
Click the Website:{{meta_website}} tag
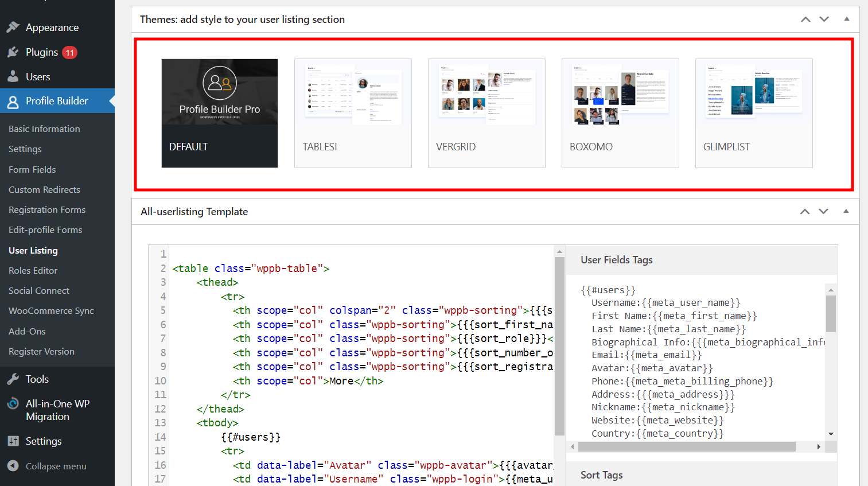pyautogui.click(x=657, y=420)
